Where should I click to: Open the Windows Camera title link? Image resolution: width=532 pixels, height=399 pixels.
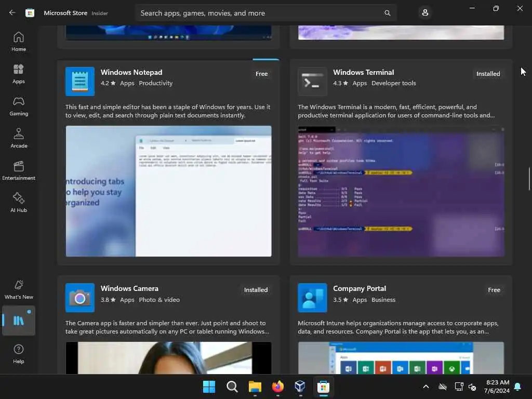pos(129,288)
